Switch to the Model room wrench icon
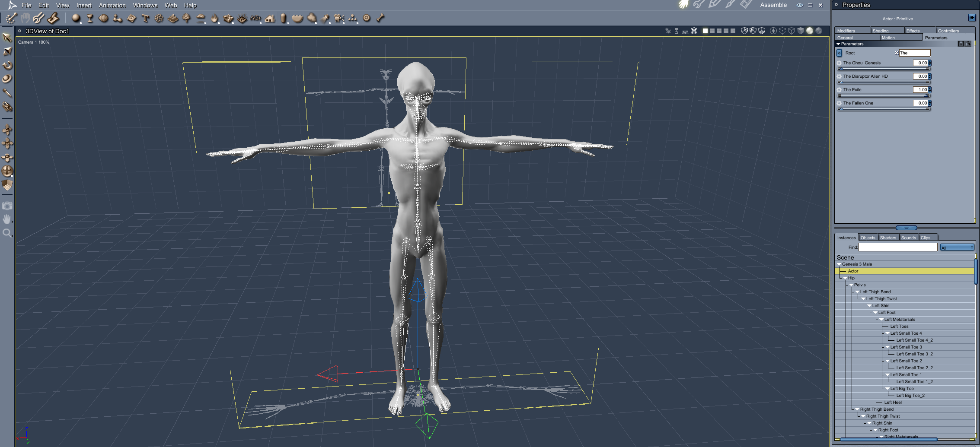Screen dimensions: 980x447 (699, 5)
